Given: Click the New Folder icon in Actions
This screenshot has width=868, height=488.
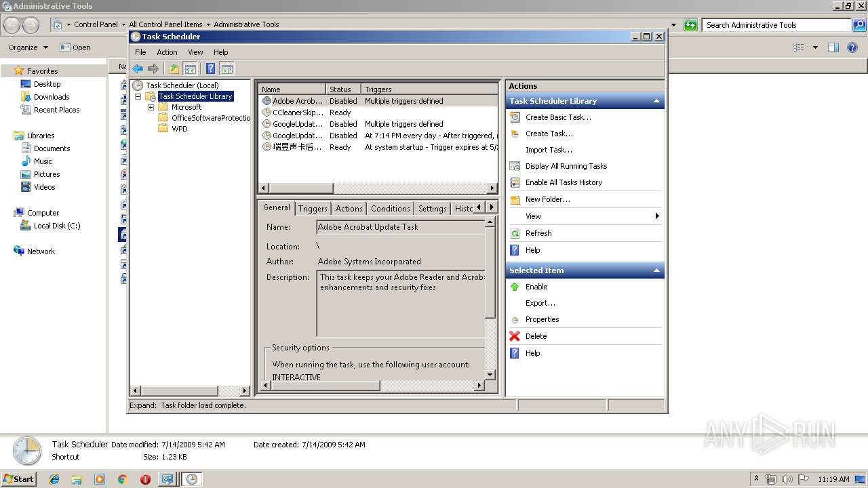Looking at the screenshot, I should 515,199.
